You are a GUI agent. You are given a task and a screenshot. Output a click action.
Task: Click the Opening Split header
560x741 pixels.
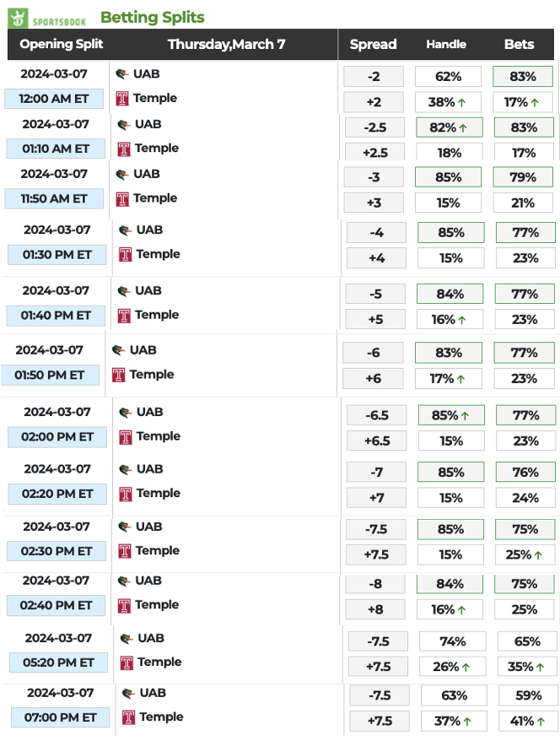coord(58,45)
